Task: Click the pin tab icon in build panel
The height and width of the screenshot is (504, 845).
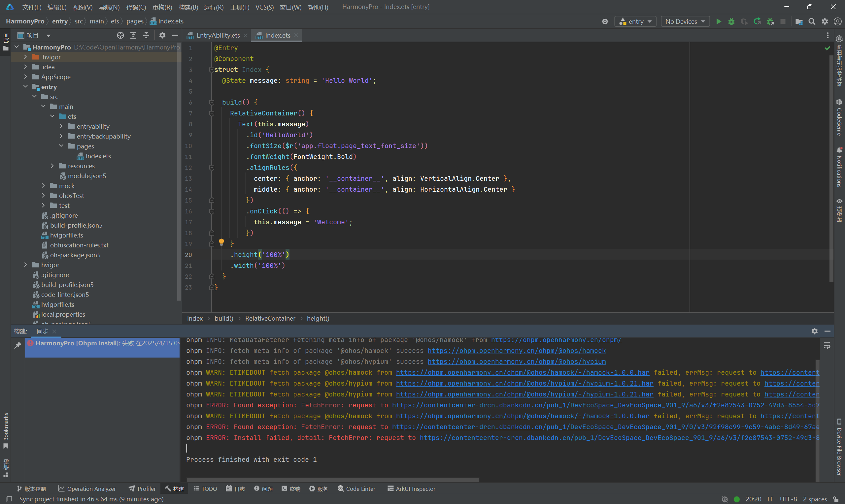Action: click(18, 345)
